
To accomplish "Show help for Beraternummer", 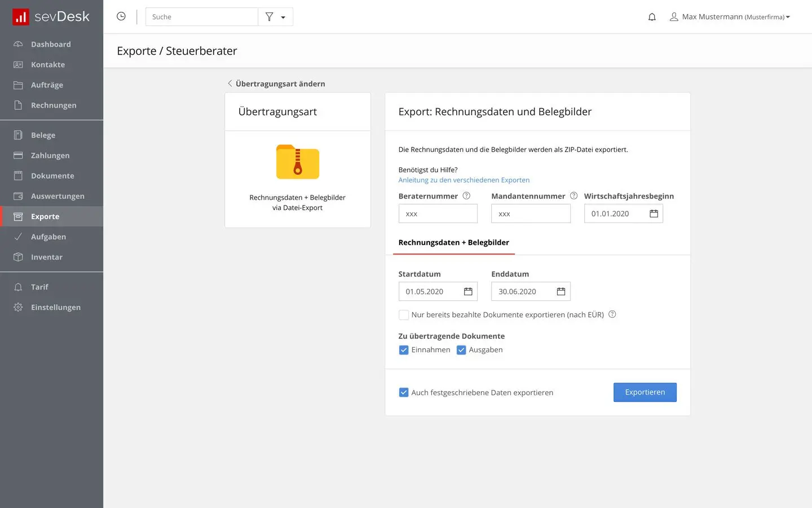I will pos(466,196).
